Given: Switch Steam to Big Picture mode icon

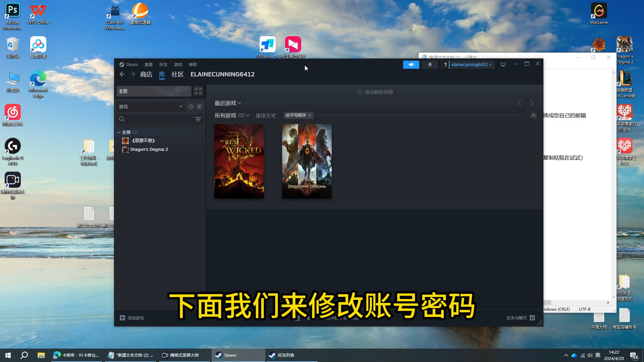Looking at the screenshot, I should click(503, 65).
